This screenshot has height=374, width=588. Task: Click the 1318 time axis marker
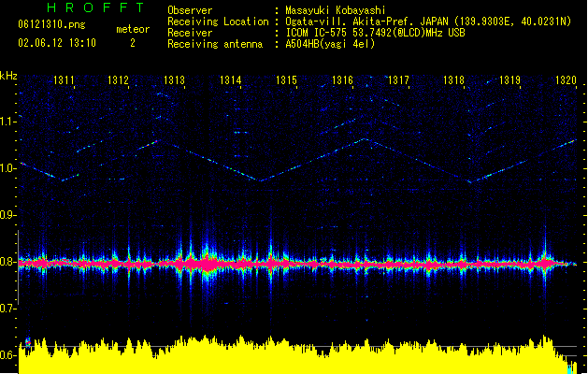click(x=453, y=79)
